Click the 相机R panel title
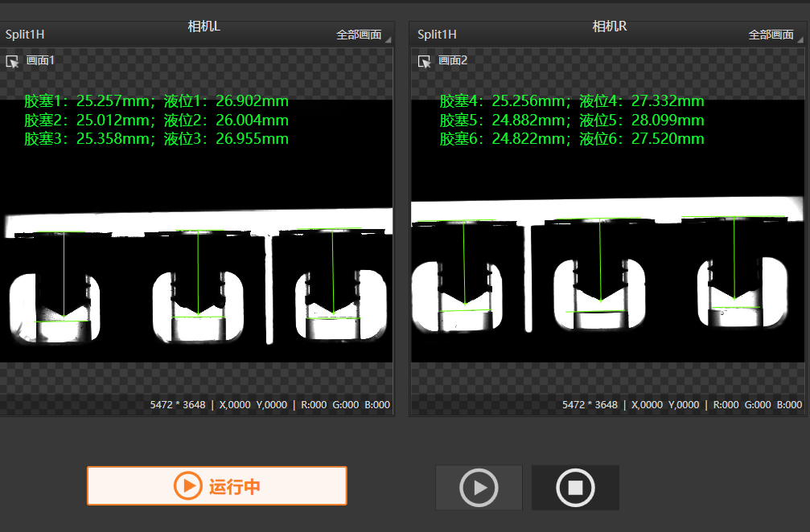 coord(609,27)
